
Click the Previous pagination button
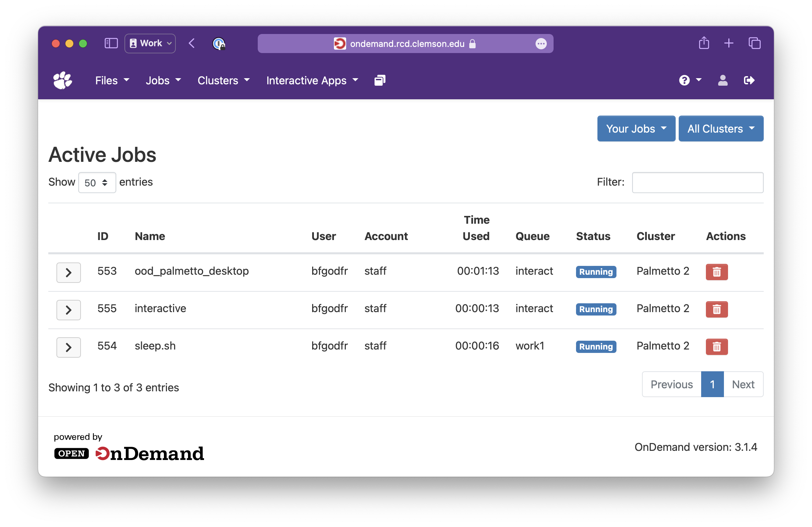tap(672, 385)
